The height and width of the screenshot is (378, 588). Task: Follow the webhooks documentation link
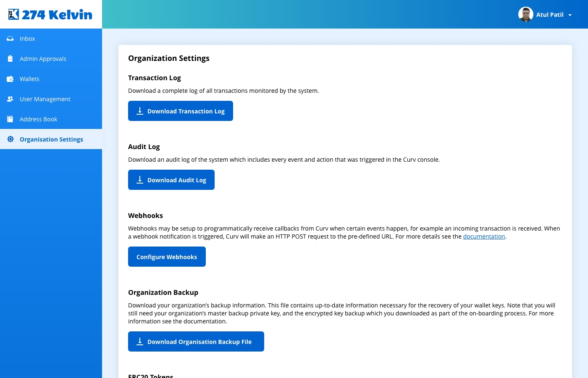point(484,236)
